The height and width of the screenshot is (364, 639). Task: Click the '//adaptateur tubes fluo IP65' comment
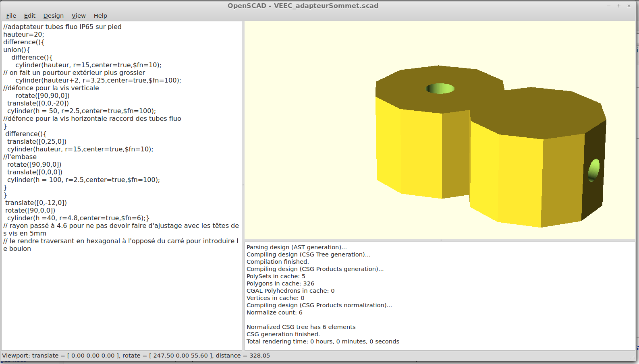pos(62,27)
